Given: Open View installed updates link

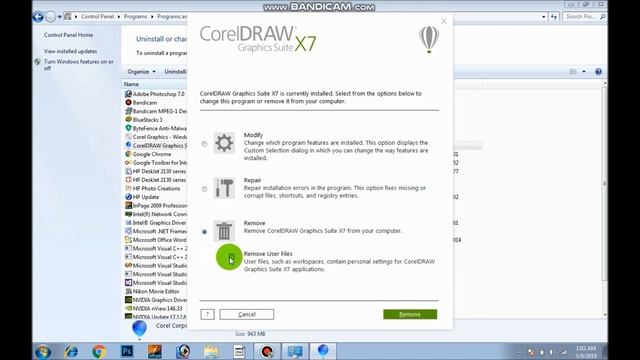Looking at the screenshot, I should click(71, 51).
